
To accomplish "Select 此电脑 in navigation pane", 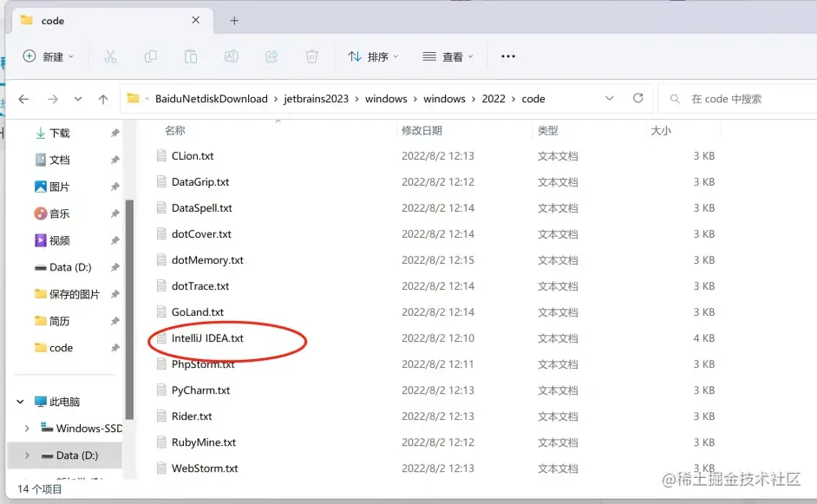I will point(64,402).
